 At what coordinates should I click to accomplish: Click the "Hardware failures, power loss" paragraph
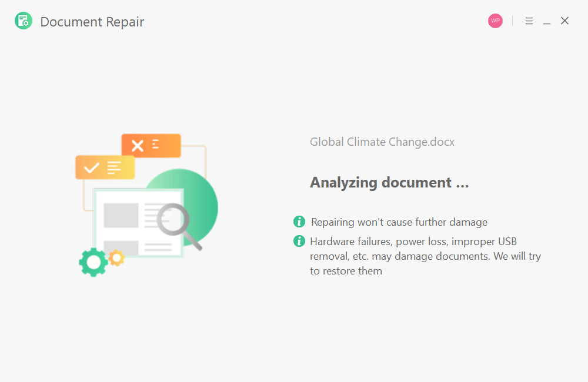(x=425, y=256)
